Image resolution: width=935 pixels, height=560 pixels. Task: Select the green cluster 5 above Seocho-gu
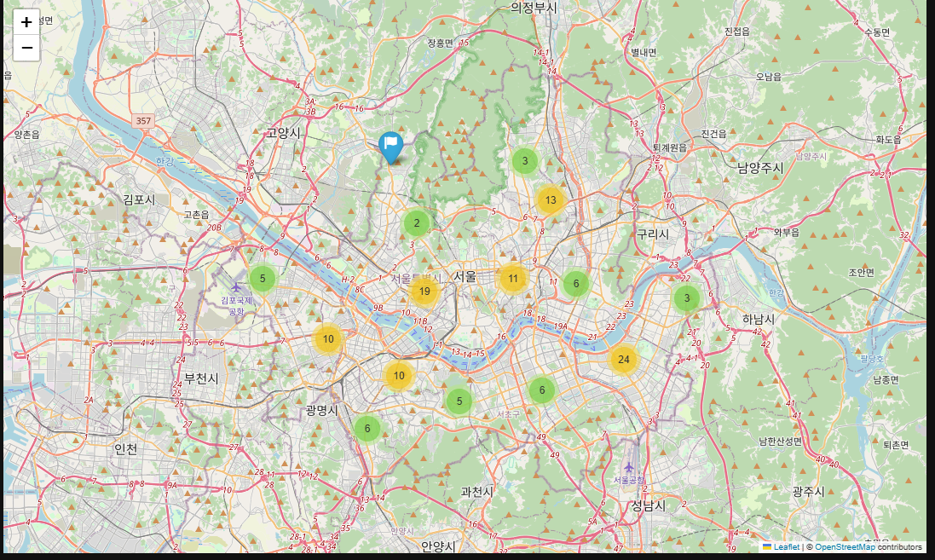[x=459, y=401]
